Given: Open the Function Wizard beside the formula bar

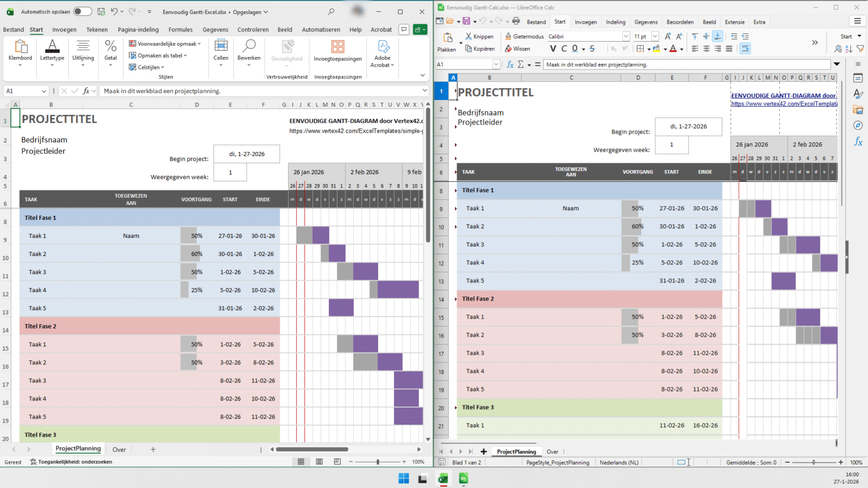Looking at the screenshot, I should [x=510, y=64].
